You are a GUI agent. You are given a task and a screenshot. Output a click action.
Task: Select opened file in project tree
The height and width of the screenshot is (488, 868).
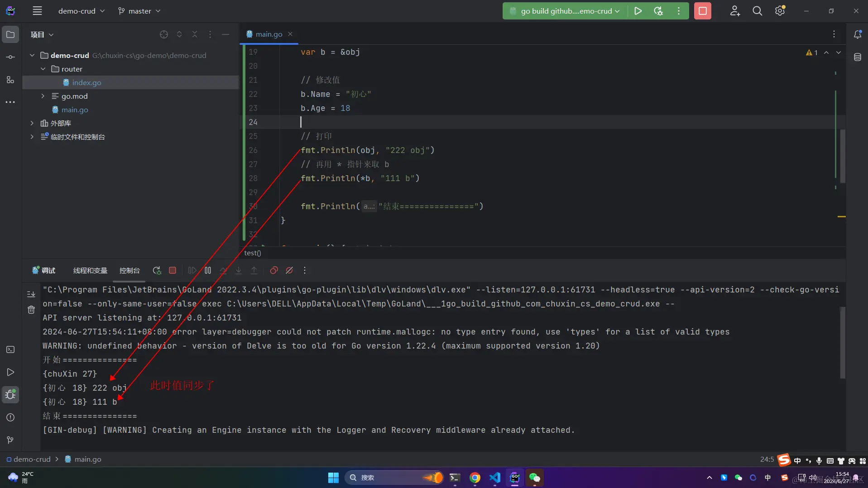tap(164, 34)
